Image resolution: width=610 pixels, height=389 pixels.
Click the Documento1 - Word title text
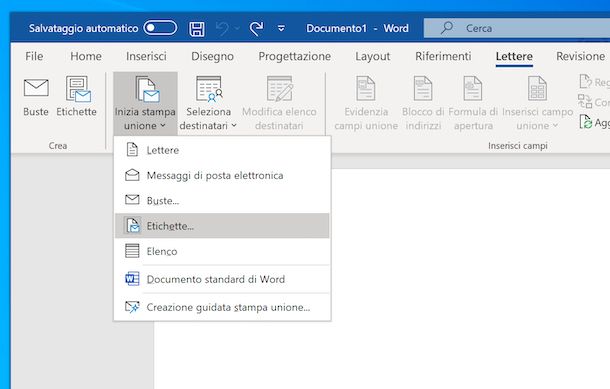pos(357,28)
